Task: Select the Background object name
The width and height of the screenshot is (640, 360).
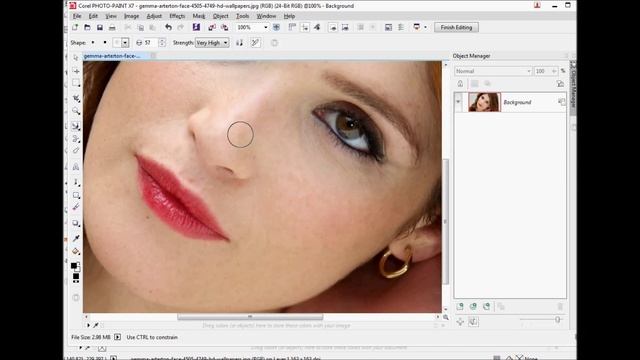Action: point(517,102)
